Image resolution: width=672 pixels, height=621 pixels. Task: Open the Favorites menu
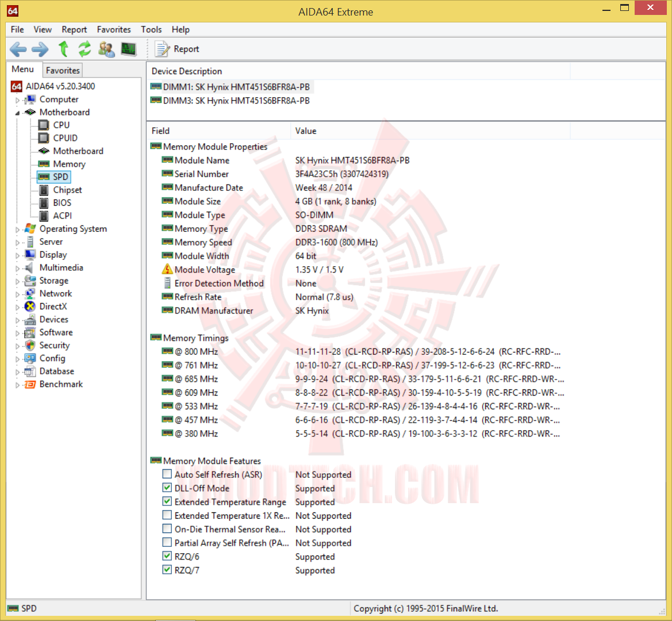[114, 29]
